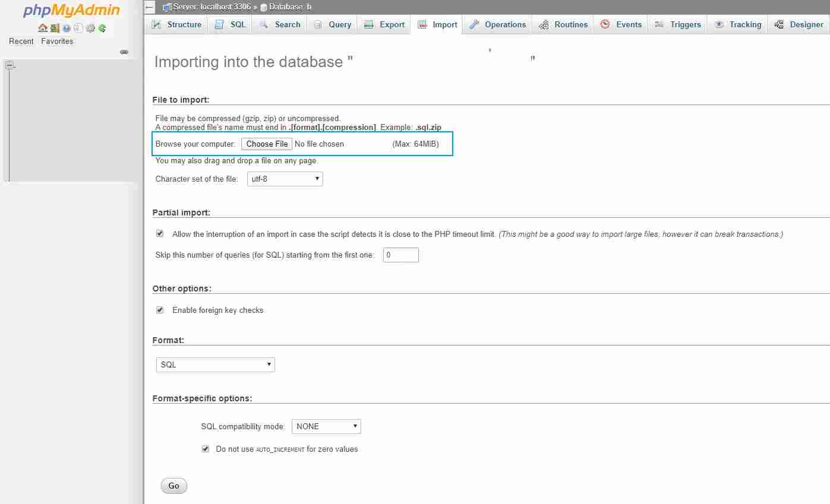Open phpMyAdmin documentation via blue question icon
The width and height of the screenshot is (830, 504).
pos(67,28)
